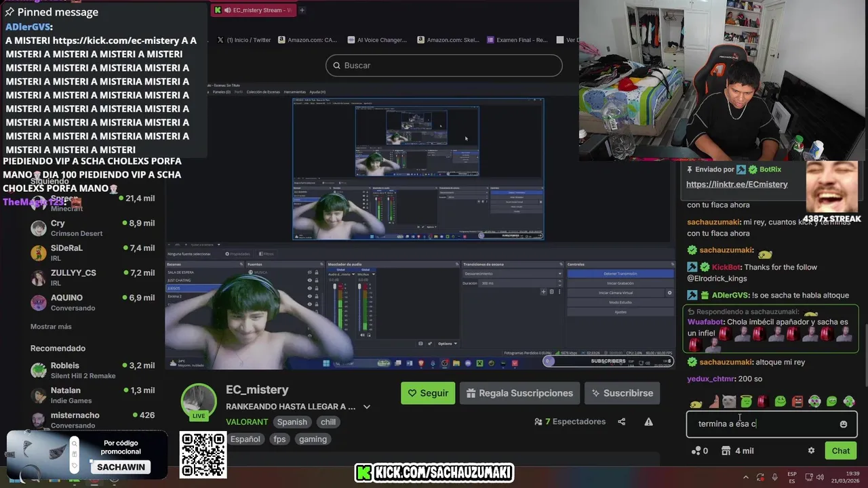Click Regala Suscripciones button
The image size is (868, 488).
click(520, 393)
